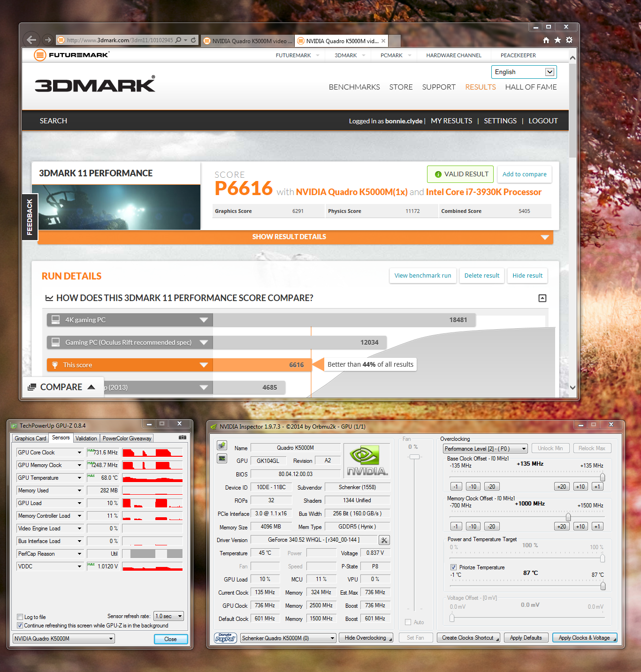This screenshot has width=641, height=672.
Task: Click the Memory Clock Offset slider handle
Action: tap(568, 517)
